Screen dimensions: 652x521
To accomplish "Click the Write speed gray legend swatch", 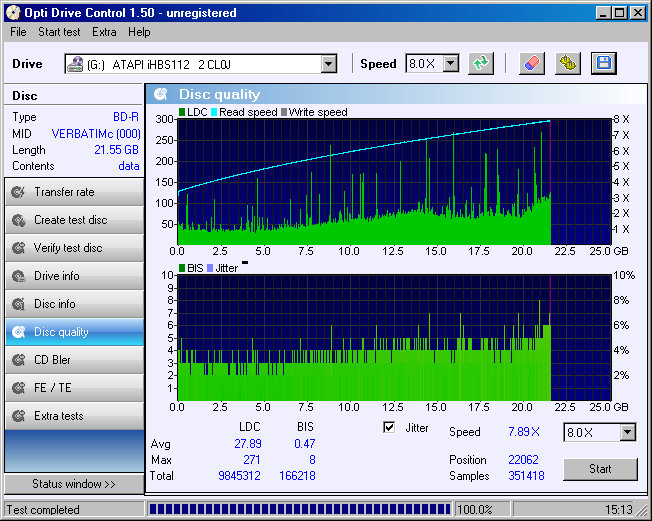I will [x=284, y=112].
